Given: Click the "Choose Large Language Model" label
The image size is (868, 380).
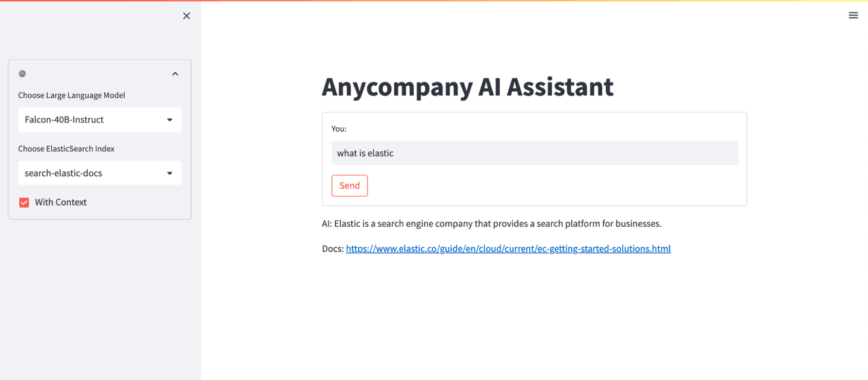Looking at the screenshot, I should pos(72,95).
